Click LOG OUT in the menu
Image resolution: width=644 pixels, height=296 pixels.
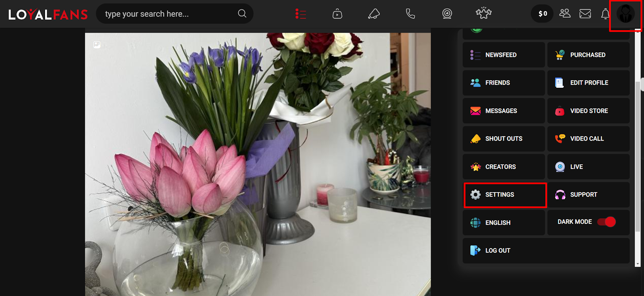point(546,250)
